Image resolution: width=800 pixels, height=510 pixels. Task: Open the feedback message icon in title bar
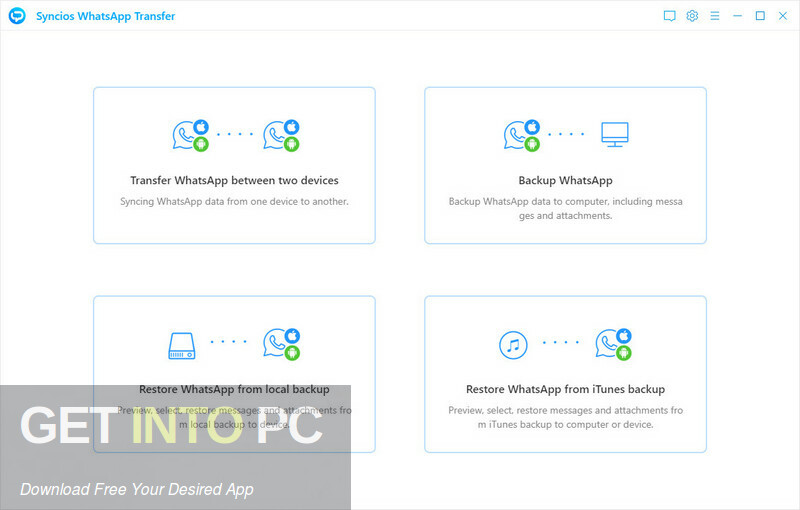coord(669,16)
